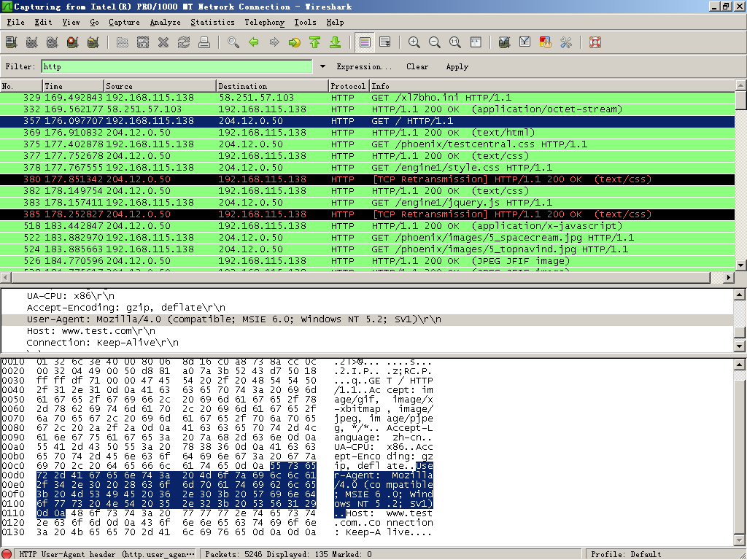Jump to the first packet icon
Image resolution: width=747 pixels, height=560 pixels.
(x=315, y=42)
